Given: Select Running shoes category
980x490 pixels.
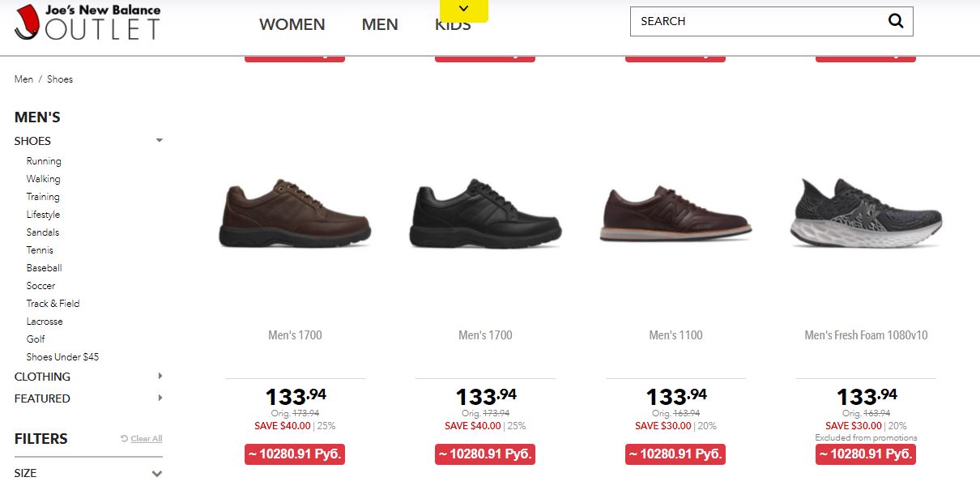Looking at the screenshot, I should (44, 161).
